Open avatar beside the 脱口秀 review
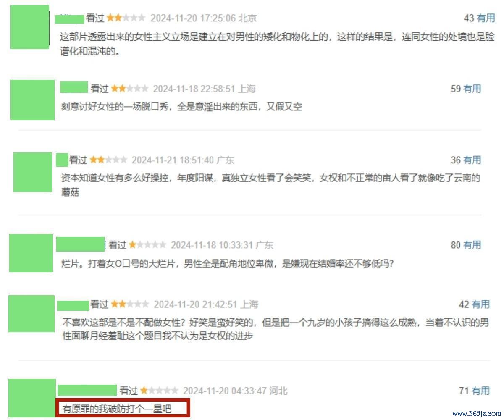This screenshot has height=420, width=504. pos(32,100)
